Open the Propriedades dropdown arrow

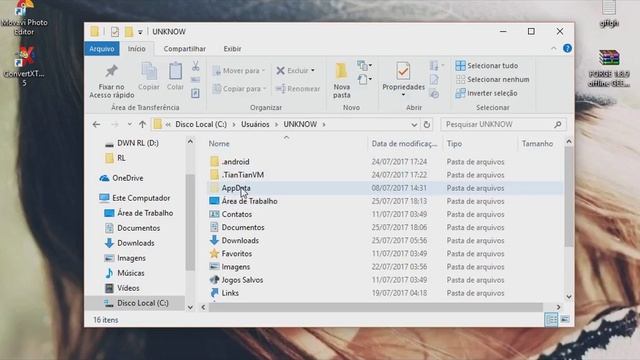click(x=403, y=95)
